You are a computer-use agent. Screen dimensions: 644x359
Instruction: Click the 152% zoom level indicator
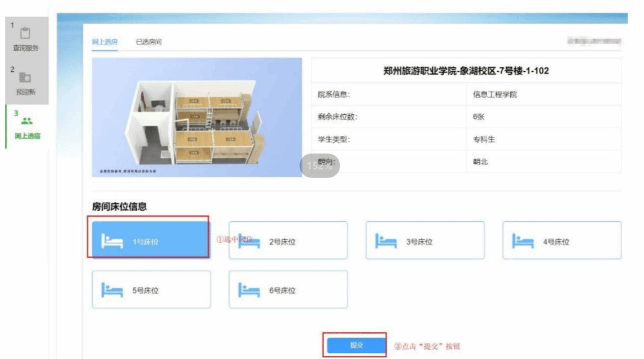tap(319, 165)
